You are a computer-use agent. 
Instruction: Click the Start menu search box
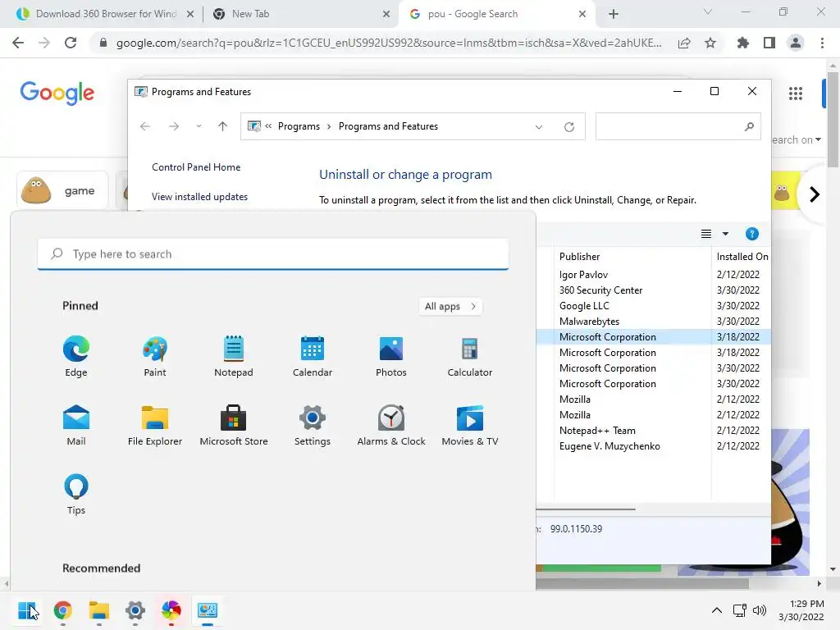[x=273, y=254]
